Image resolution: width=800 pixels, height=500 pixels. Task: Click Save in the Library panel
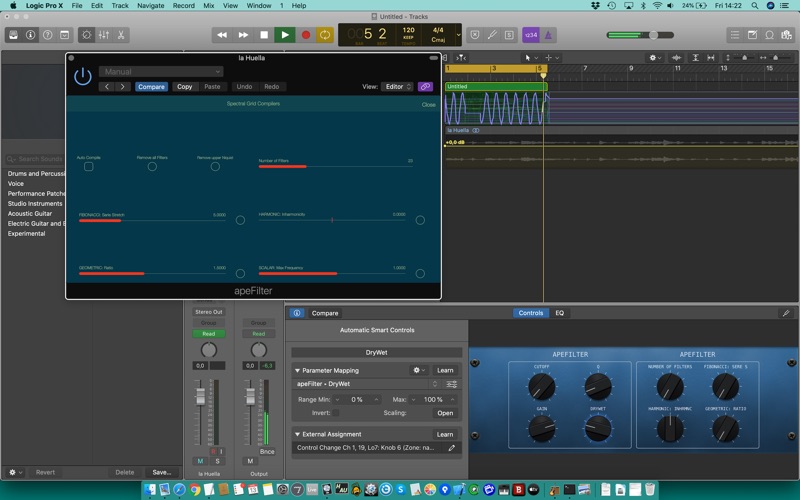[x=162, y=472]
